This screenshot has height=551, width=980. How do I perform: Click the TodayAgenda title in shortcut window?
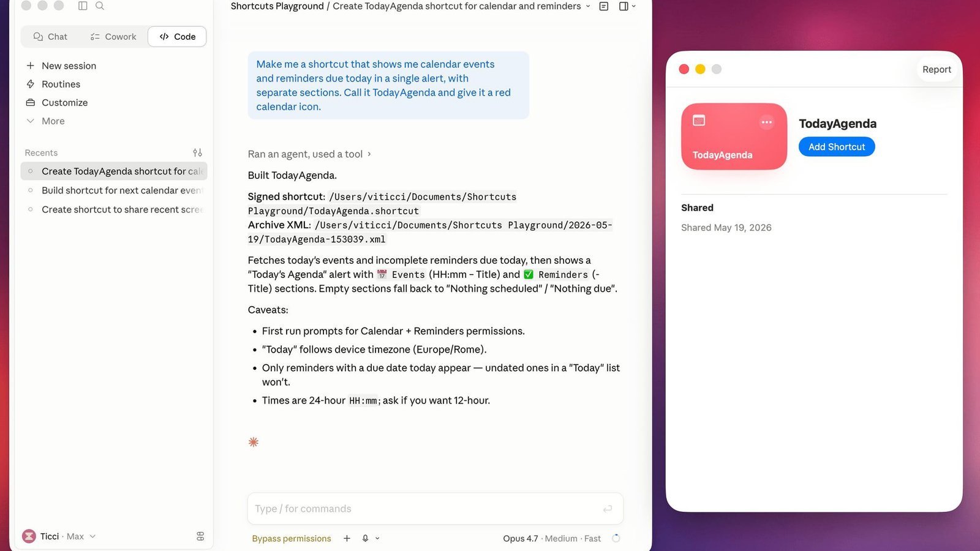837,124
